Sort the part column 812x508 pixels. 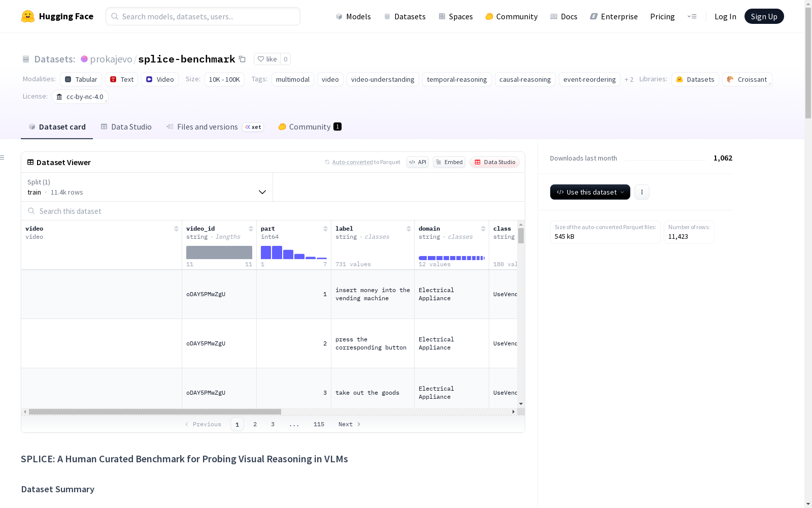tap(325, 229)
